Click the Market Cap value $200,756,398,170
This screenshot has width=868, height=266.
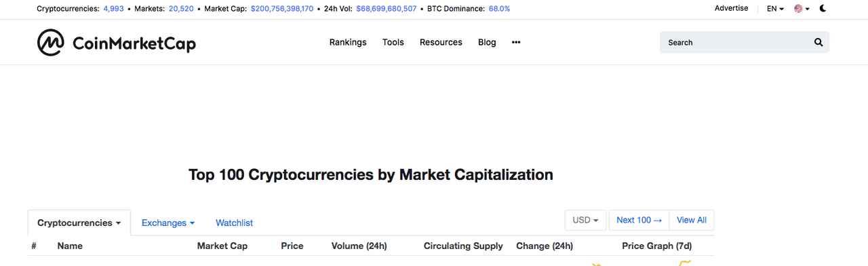[x=282, y=9]
